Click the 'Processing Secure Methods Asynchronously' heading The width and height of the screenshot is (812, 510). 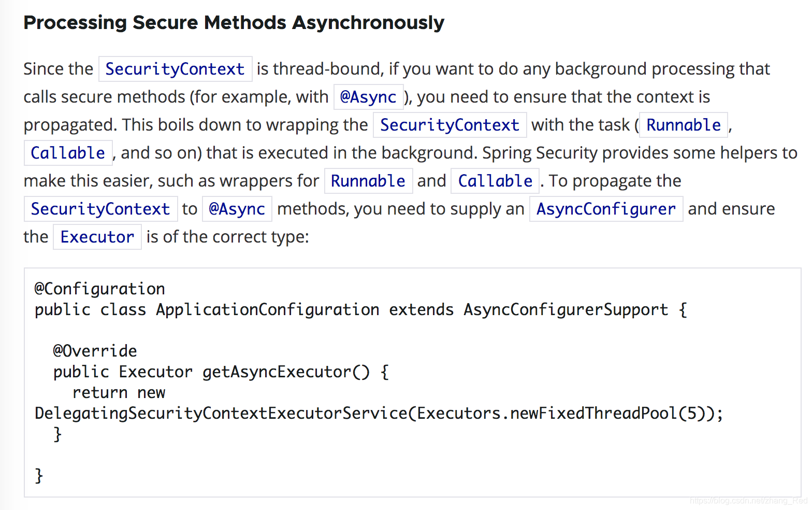click(x=234, y=23)
